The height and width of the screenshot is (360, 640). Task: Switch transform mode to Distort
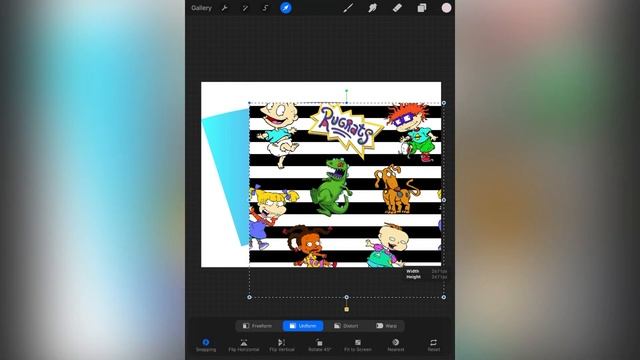click(x=346, y=326)
